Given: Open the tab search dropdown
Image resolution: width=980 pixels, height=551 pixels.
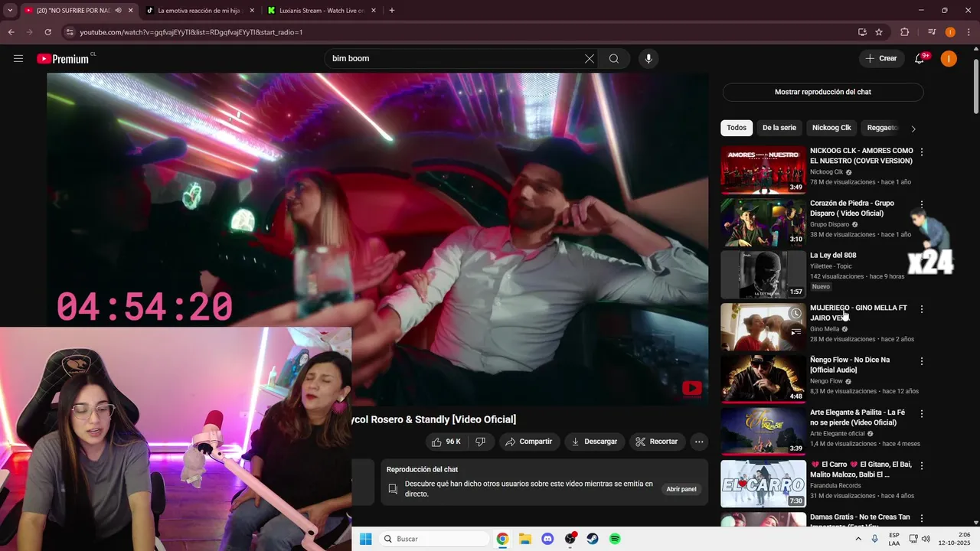Looking at the screenshot, I should [10, 11].
